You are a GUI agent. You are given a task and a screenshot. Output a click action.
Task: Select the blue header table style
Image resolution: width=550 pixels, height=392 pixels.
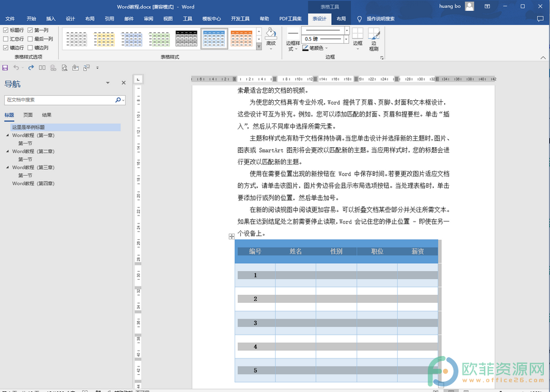pos(214,38)
